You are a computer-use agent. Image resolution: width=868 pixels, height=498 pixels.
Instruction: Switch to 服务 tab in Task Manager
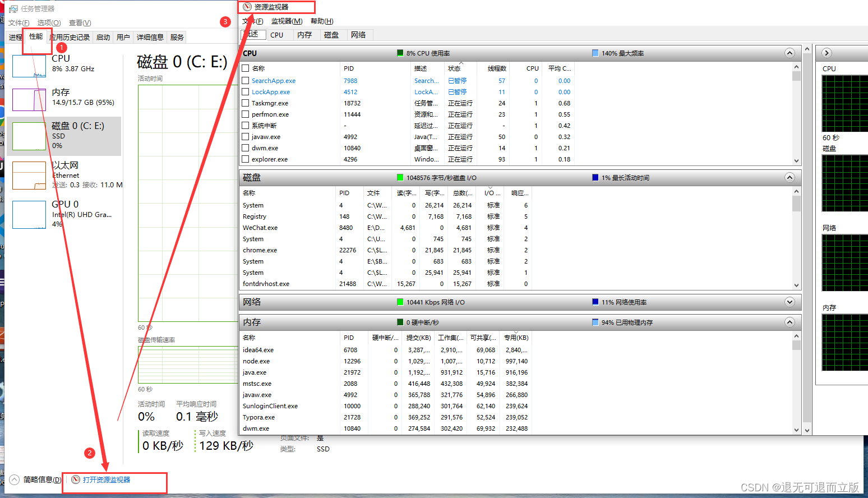point(177,38)
